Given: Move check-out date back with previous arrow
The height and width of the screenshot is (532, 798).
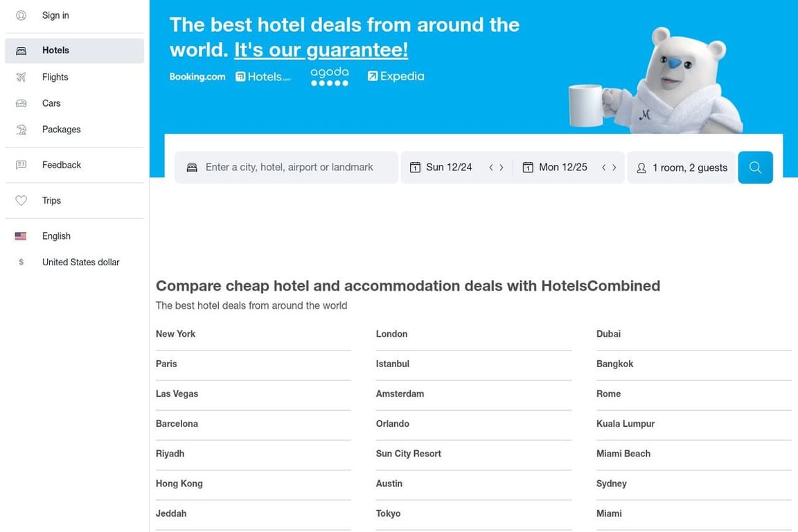Looking at the screenshot, I should (603, 167).
